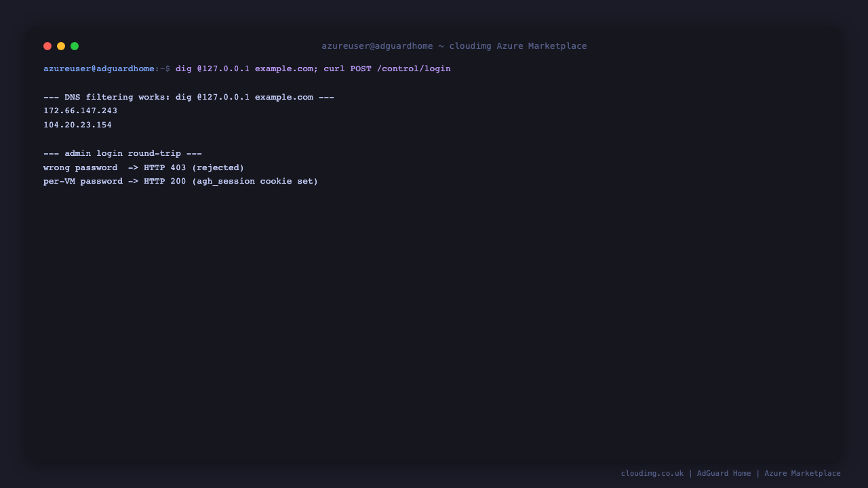The height and width of the screenshot is (488, 868).
Task: Click the red close window dot
Action: [x=47, y=46]
